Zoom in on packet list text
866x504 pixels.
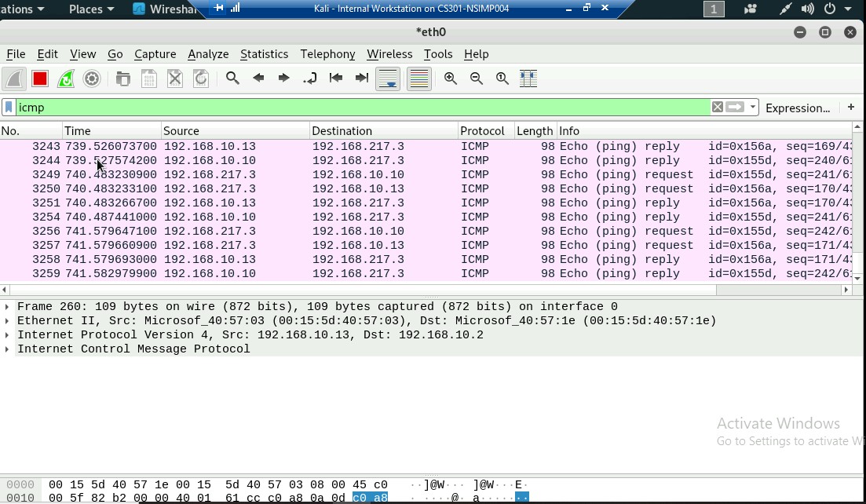point(451,79)
